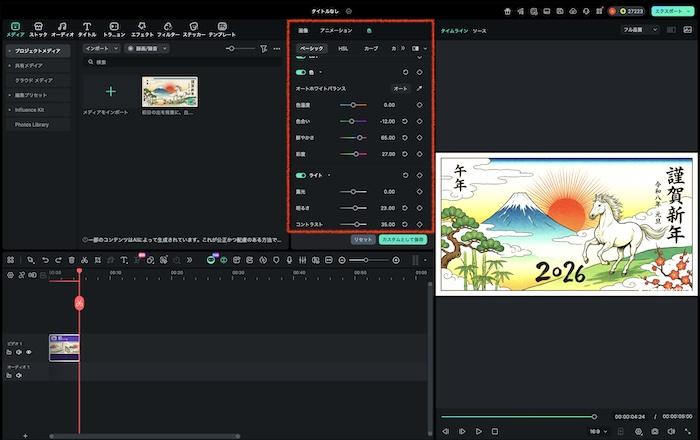Screen dimensions: 700x440
Task: Open the record dropdown next to Import
Action: tap(165, 48)
